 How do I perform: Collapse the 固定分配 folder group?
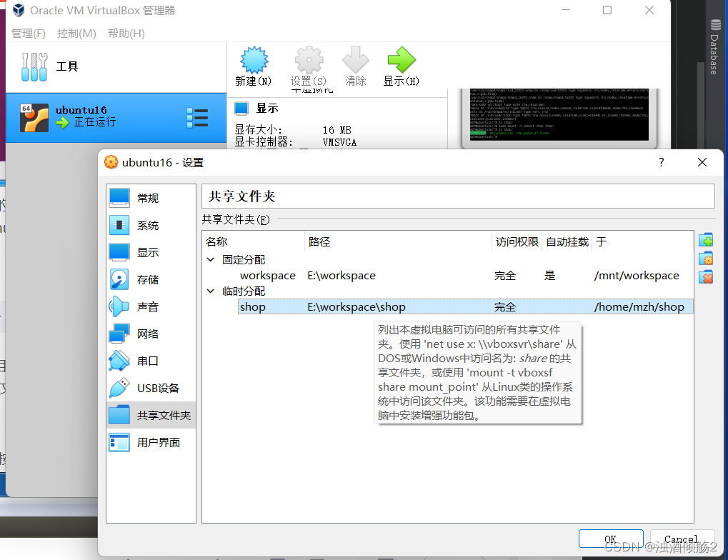pos(209,259)
